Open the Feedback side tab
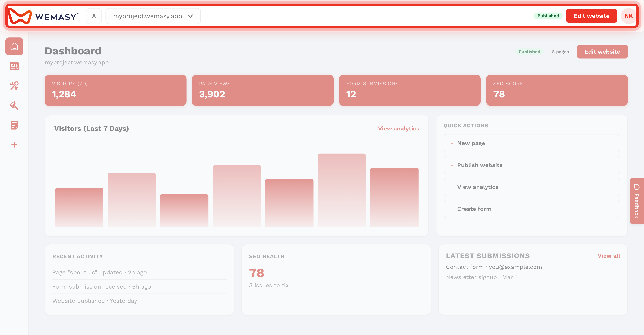 click(x=636, y=201)
